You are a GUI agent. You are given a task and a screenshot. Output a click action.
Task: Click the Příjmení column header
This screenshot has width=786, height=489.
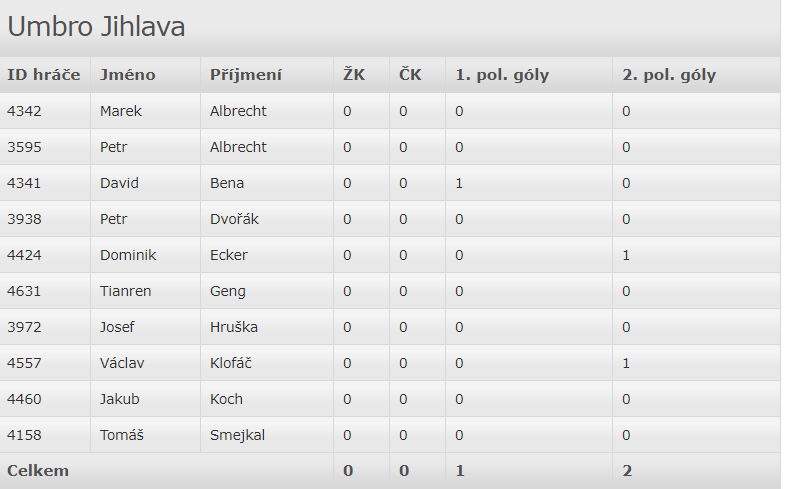(x=246, y=75)
